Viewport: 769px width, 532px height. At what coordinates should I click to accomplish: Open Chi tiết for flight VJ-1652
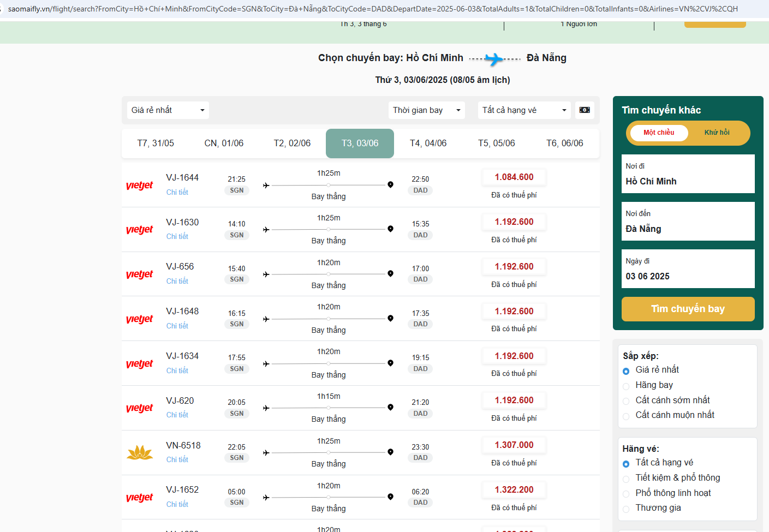point(177,504)
